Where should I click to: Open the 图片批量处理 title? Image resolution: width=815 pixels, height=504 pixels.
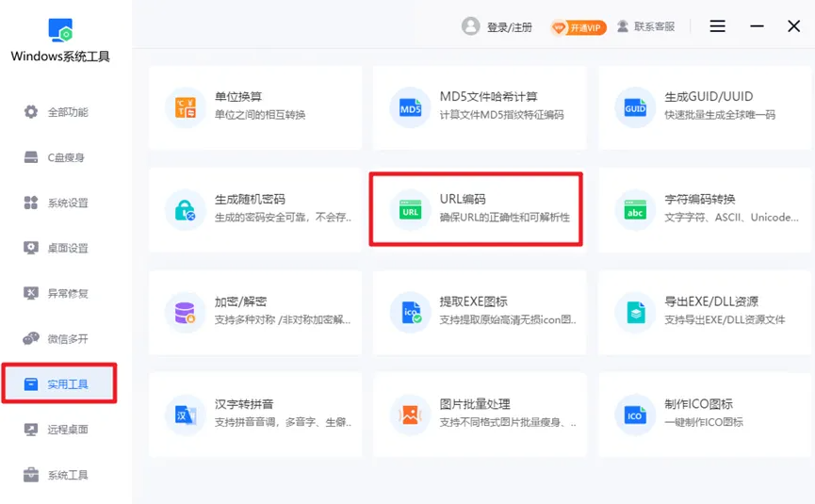point(475,404)
